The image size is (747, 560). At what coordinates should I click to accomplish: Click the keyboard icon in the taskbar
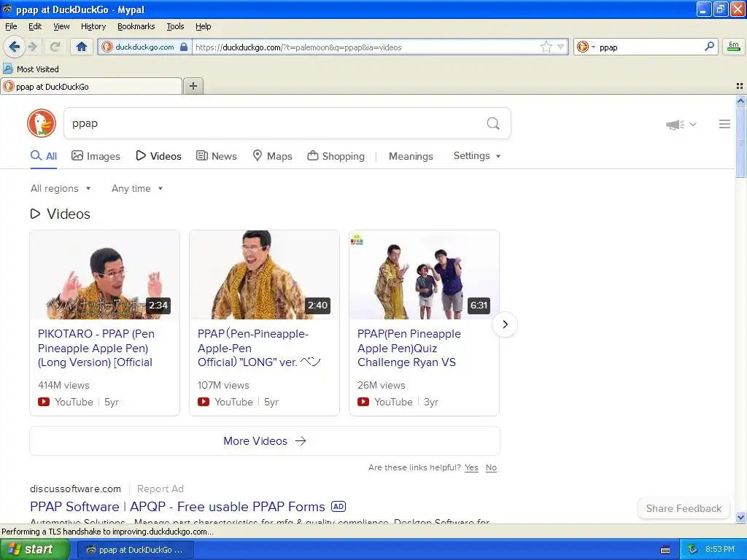pyautogui.click(x=665, y=550)
